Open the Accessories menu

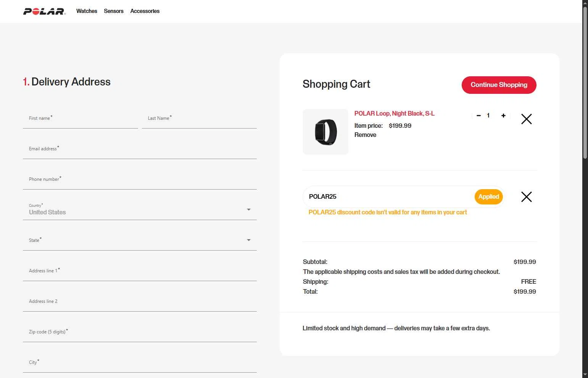coord(145,11)
